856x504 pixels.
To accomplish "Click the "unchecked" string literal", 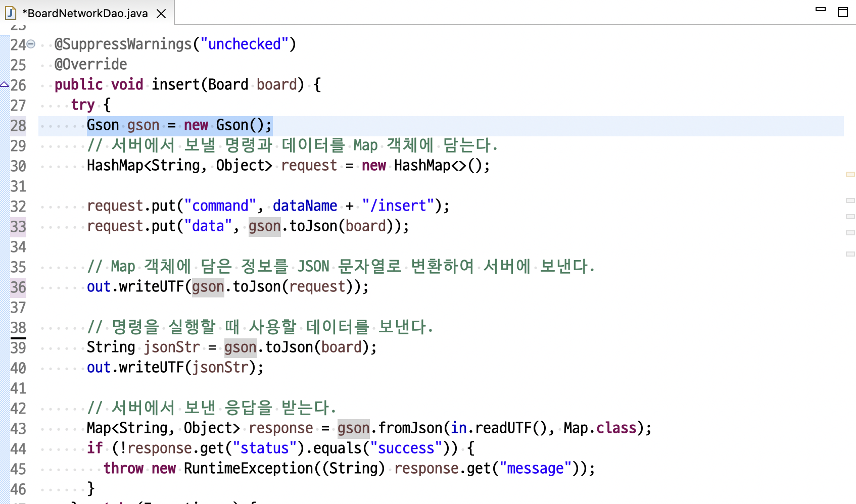I will coord(245,44).
